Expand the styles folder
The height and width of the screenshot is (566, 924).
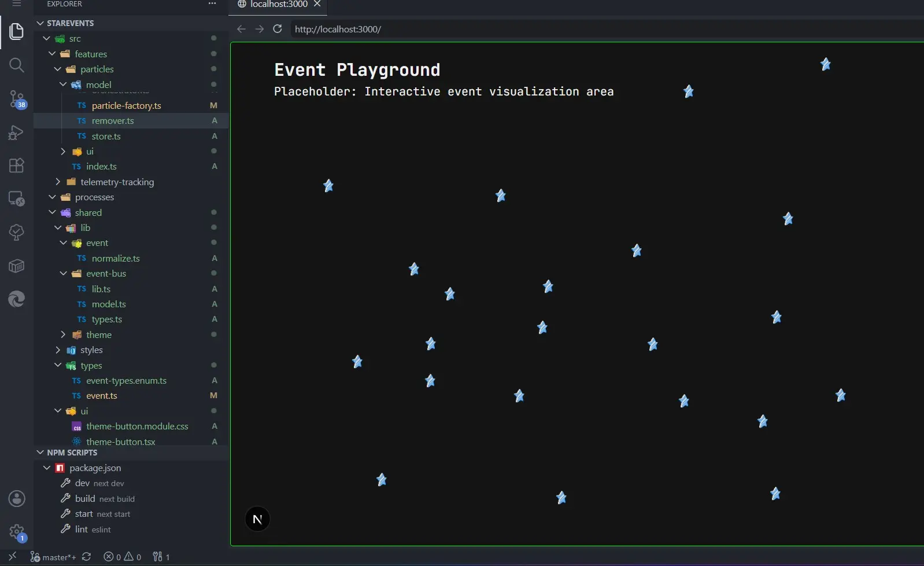(58, 350)
